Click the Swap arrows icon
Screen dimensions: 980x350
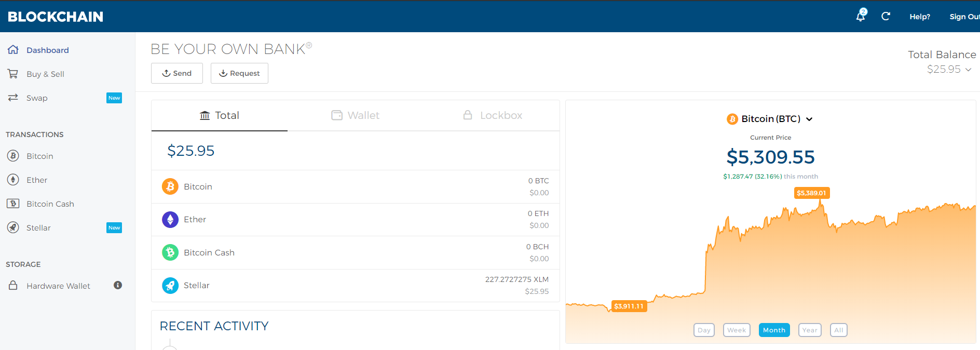pos(13,98)
